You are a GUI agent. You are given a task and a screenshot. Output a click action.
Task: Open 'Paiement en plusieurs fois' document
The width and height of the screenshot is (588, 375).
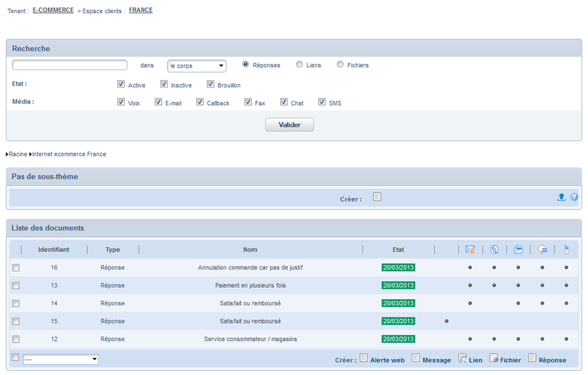click(251, 285)
